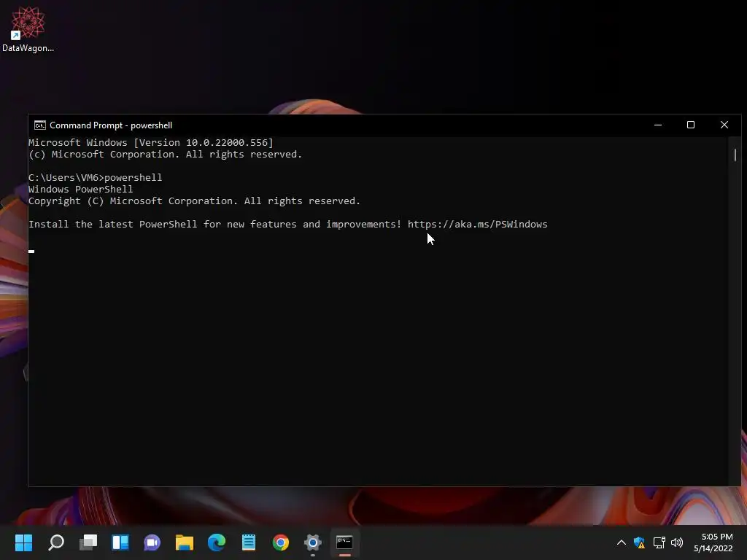Open the volume tray icon
Screen dimensions: 747x560
click(677, 542)
